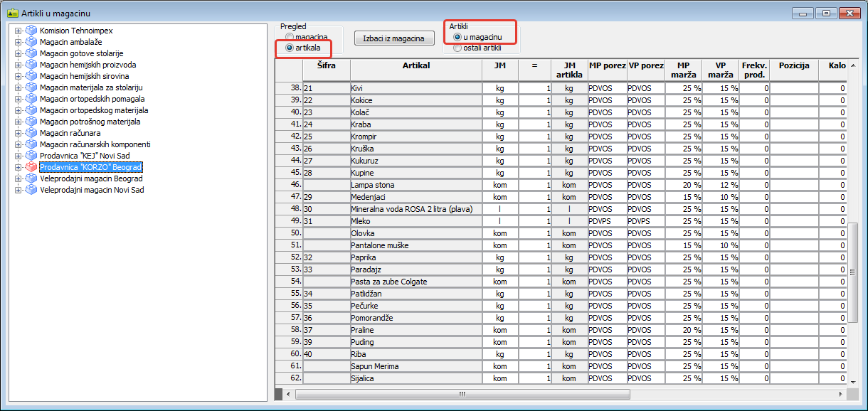Click the red cube icon of Prodavnica KORZO
Image resolution: width=868 pixels, height=411 pixels.
pos(31,167)
